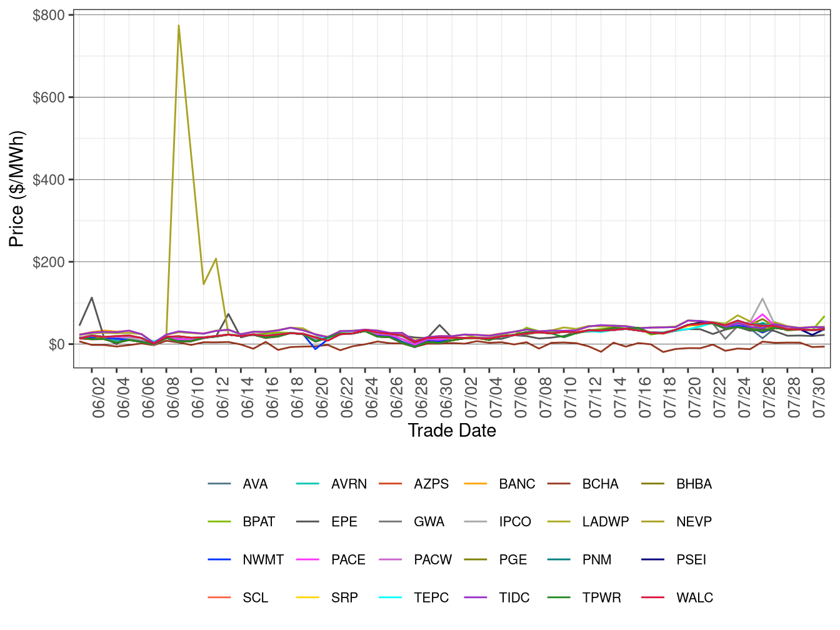840x630 pixels.
Task: Select the BHBA legend label
Action: 694,484
